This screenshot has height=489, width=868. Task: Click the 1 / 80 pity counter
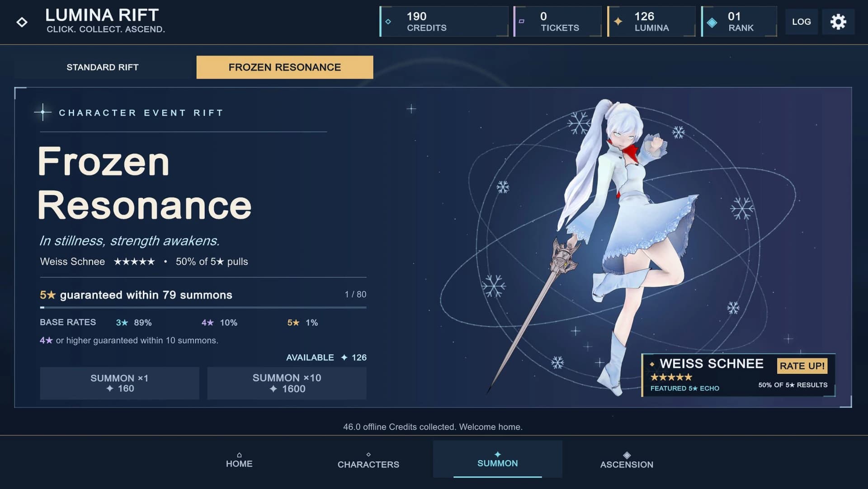coord(355,294)
